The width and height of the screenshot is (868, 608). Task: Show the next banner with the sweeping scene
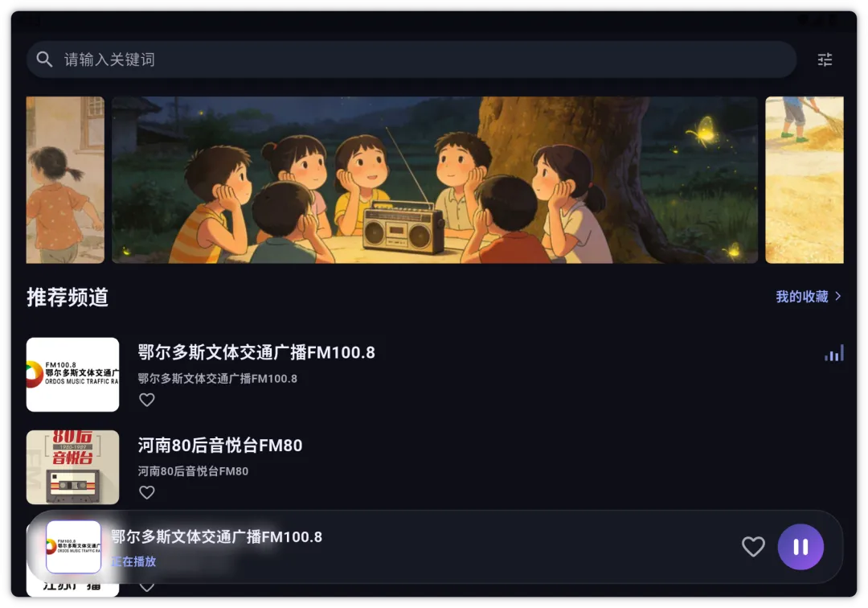coord(805,180)
